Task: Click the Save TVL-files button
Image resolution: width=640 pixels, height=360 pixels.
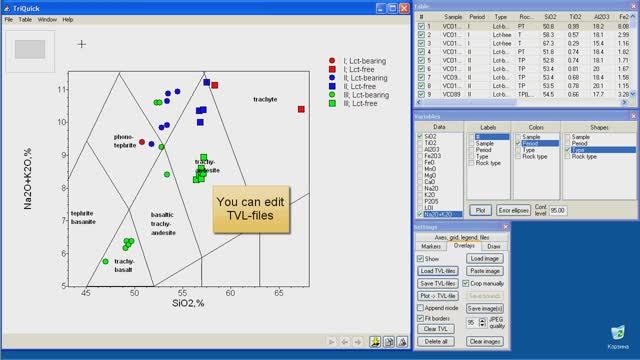Action: tap(438, 283)
